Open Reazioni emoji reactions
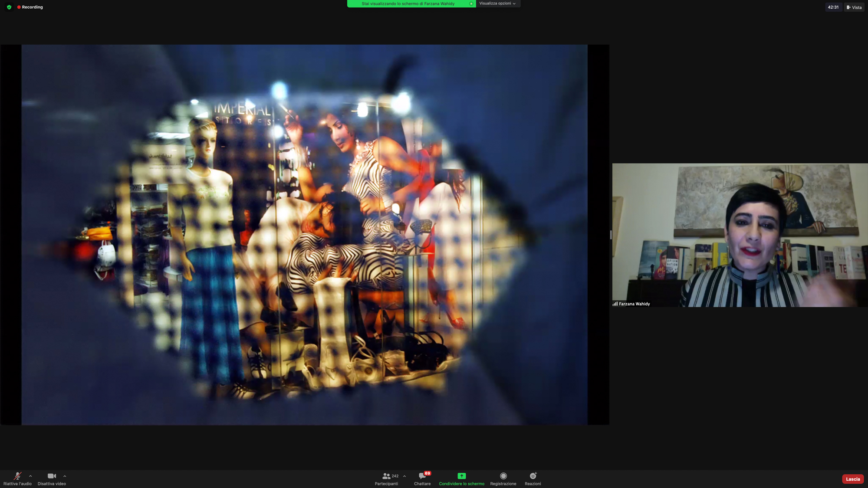The width and height of the screenshot is (868, 488). (533, 479)
